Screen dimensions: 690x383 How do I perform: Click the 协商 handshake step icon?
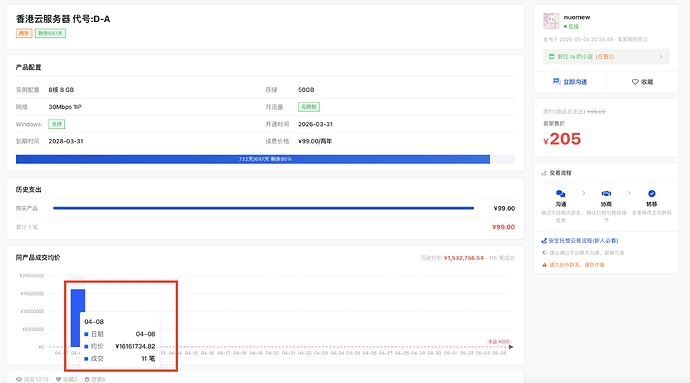click(x=606, y=194)
